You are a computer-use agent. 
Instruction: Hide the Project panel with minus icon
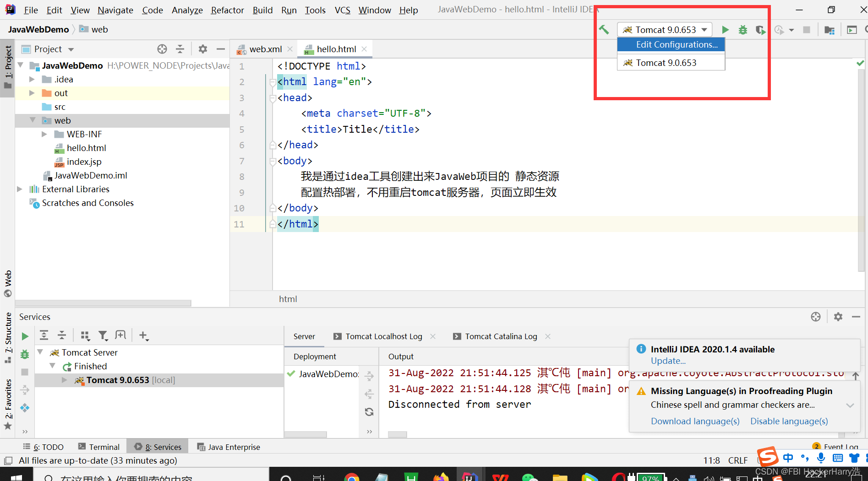[220, 49]
